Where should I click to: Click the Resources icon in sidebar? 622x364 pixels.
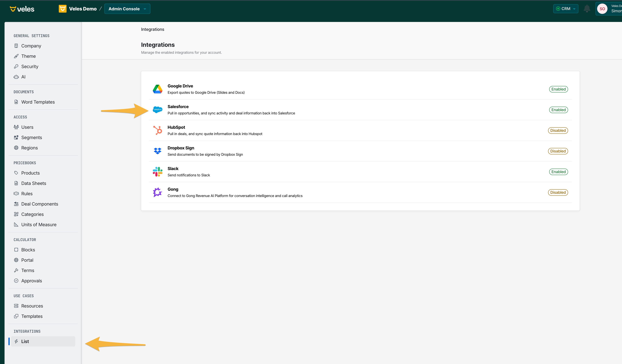tap(16, 306)
